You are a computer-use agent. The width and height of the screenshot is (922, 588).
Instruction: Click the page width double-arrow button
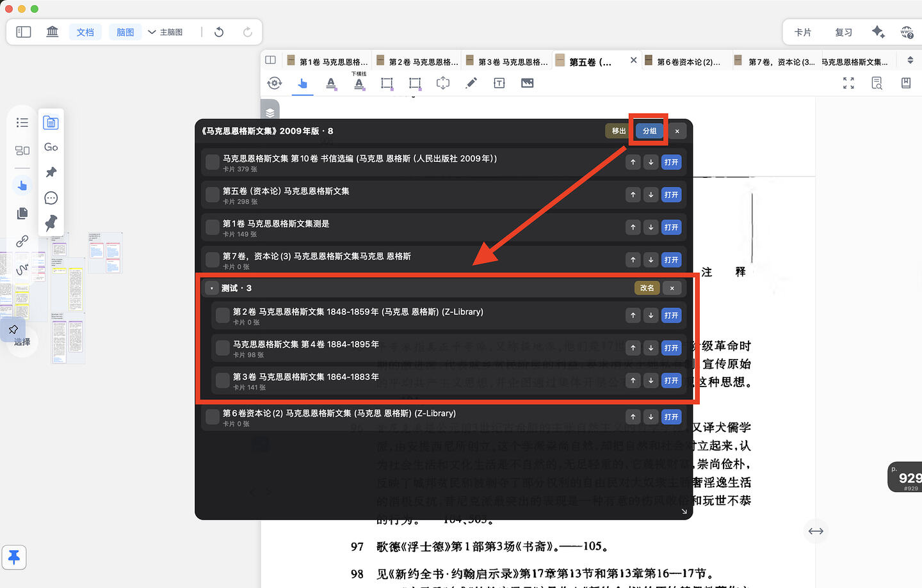pos(816,531)
